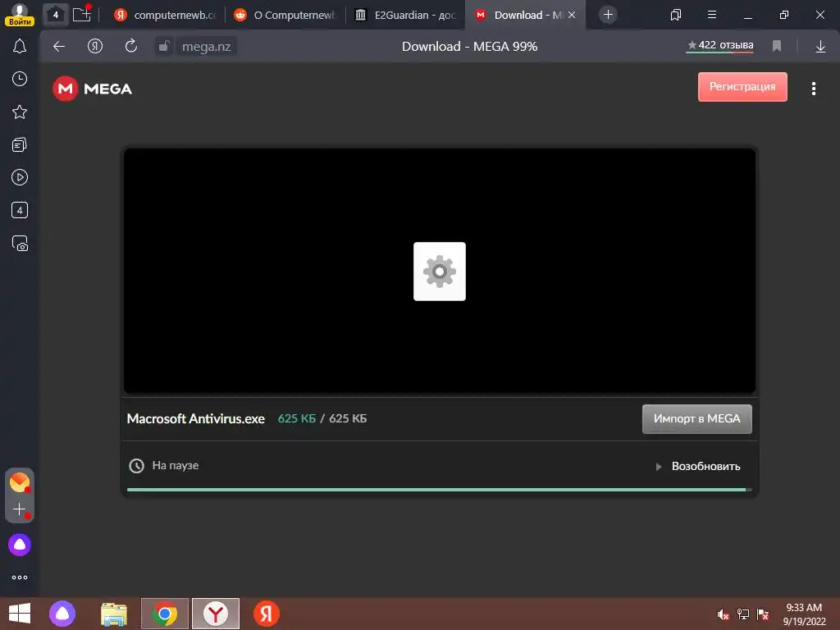Open MEGA page three-dot menu
The height and width of the screenshot is (630, 840).
(813, 89)
